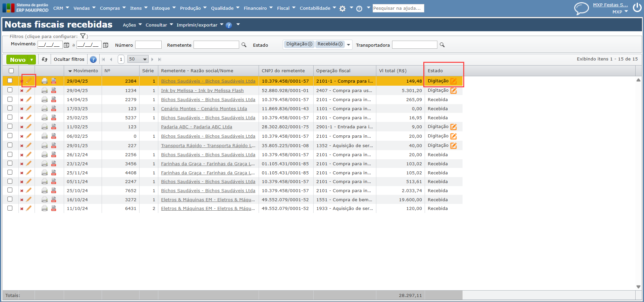Delete the note number 2384 row

(22, 81)
